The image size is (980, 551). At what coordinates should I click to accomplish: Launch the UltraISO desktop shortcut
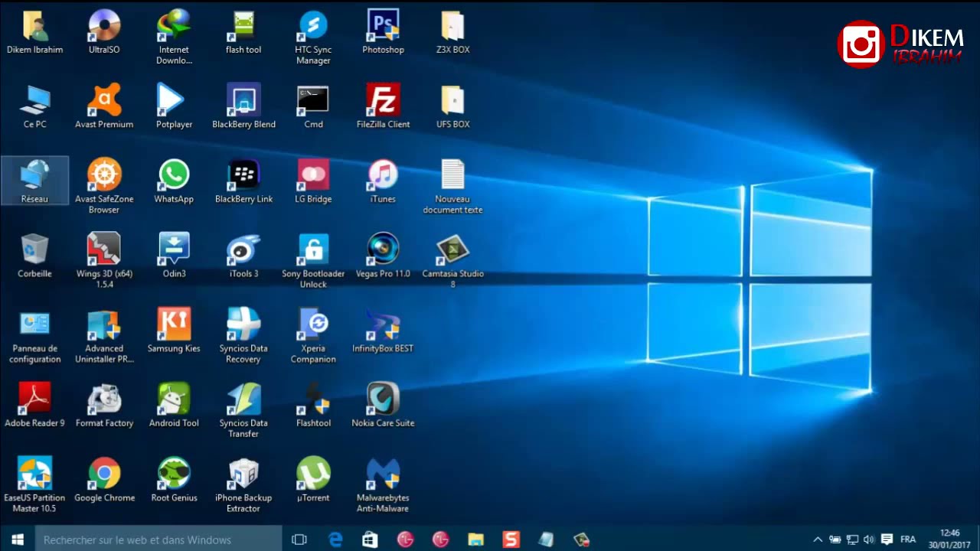point(104,32)
